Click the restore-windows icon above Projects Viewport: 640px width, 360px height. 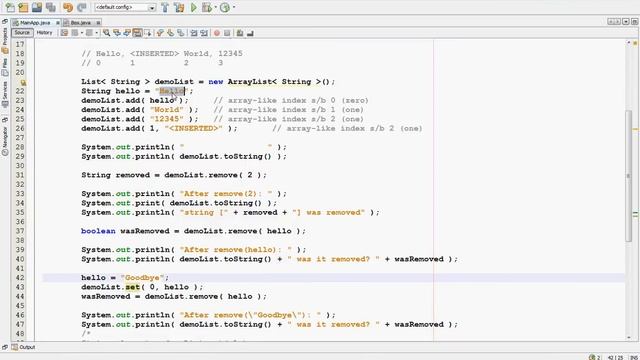pyautogui.click(x=5, y=22)
